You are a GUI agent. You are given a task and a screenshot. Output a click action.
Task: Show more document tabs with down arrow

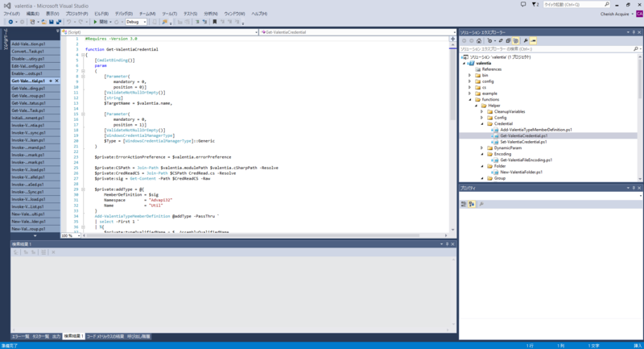coord(35,236)
